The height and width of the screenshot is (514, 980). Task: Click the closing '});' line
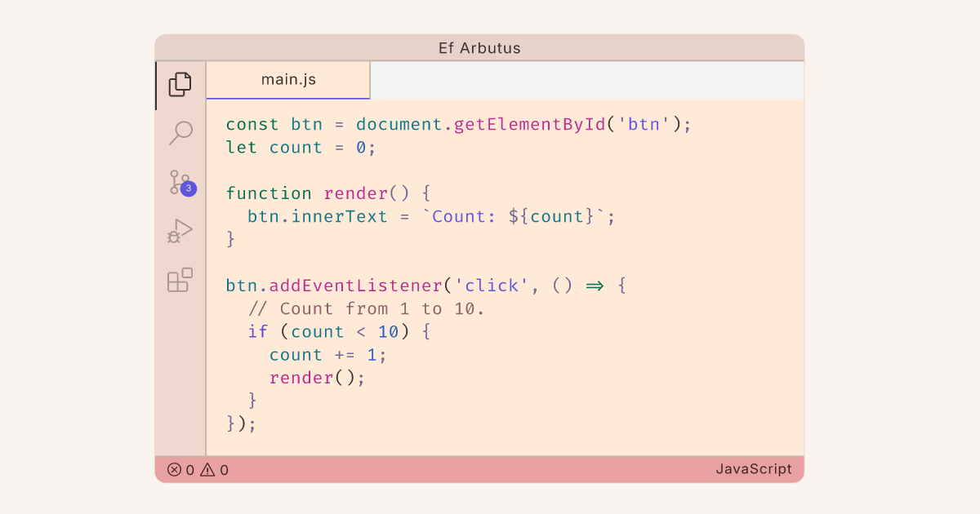pyautogui.click(x=242, y=423)
